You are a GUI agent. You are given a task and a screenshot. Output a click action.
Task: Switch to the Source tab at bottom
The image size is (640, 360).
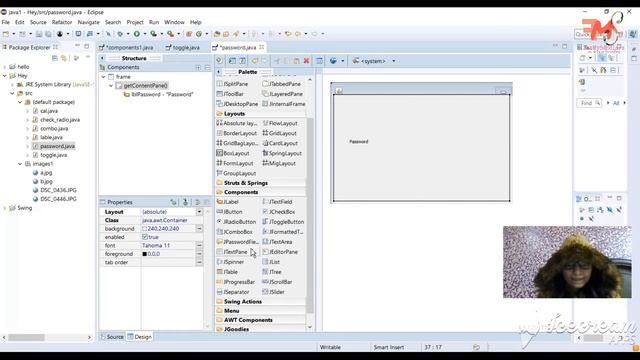[x=112, y=337]
